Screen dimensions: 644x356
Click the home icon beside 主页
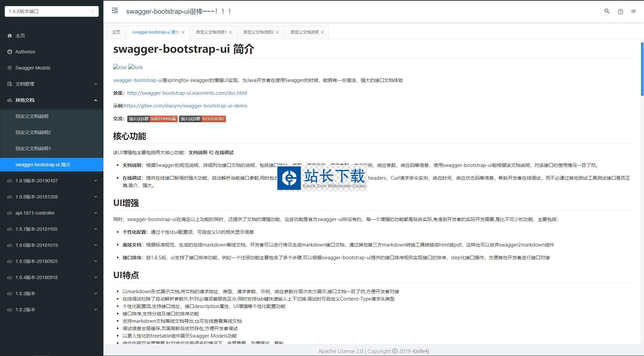[10, 36]
